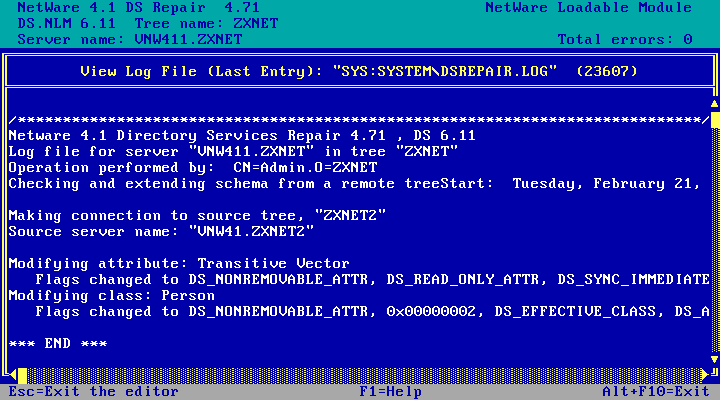Click the asterisk separator line in log
Image resolution: width=720 pixels, height=400 pixels.
(359, 120)
